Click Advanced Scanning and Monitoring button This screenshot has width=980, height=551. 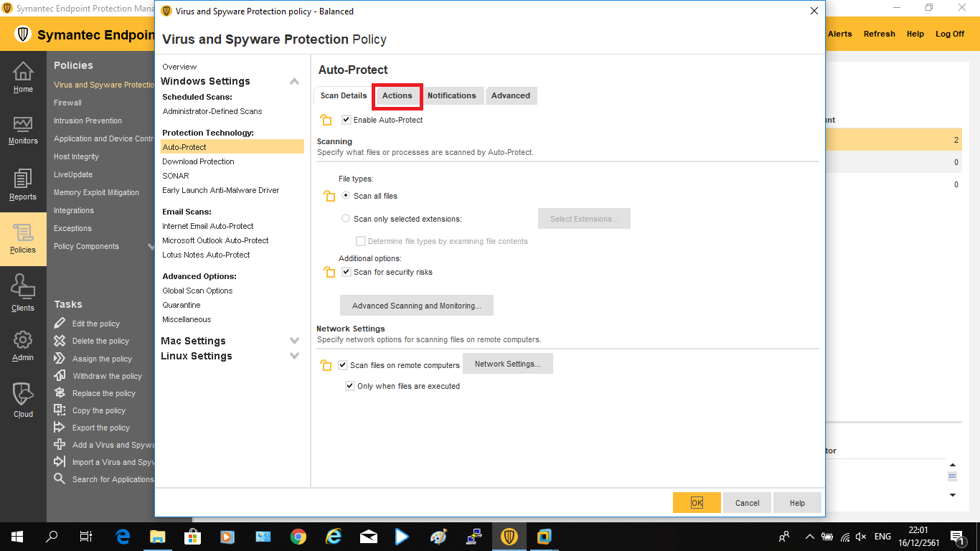click(416, 306)
